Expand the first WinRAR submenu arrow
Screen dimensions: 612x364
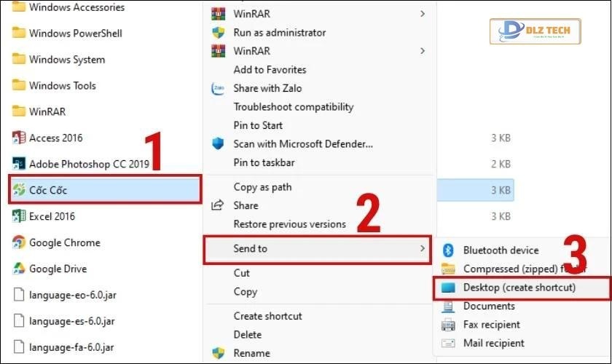click(x=423, y=14)
